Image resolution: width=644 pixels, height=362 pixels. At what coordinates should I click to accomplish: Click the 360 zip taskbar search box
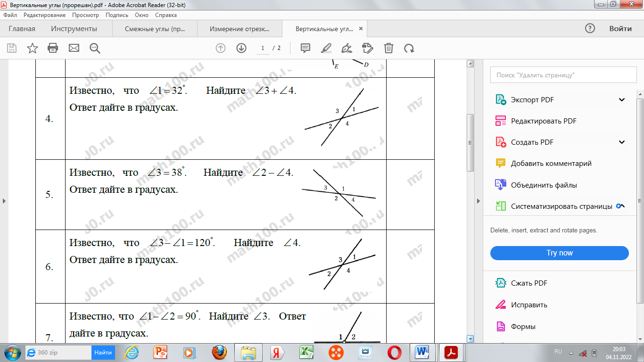58,353
